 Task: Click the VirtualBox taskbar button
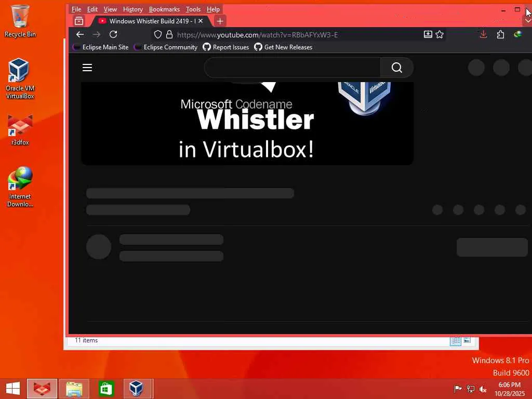coord(136,389)
